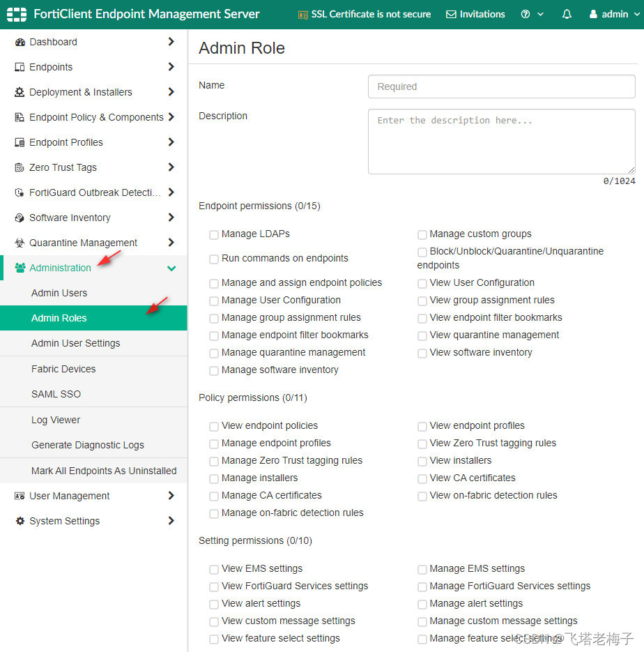Click the Dashboard gauge icon

pos(20,42)
